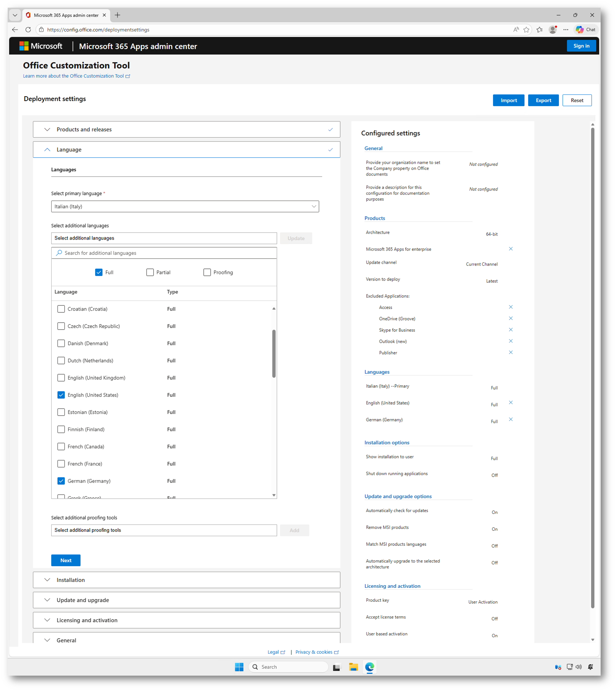Add page to favorites with star icon
This screenshot has height=691, width=616.
point(526,30)
